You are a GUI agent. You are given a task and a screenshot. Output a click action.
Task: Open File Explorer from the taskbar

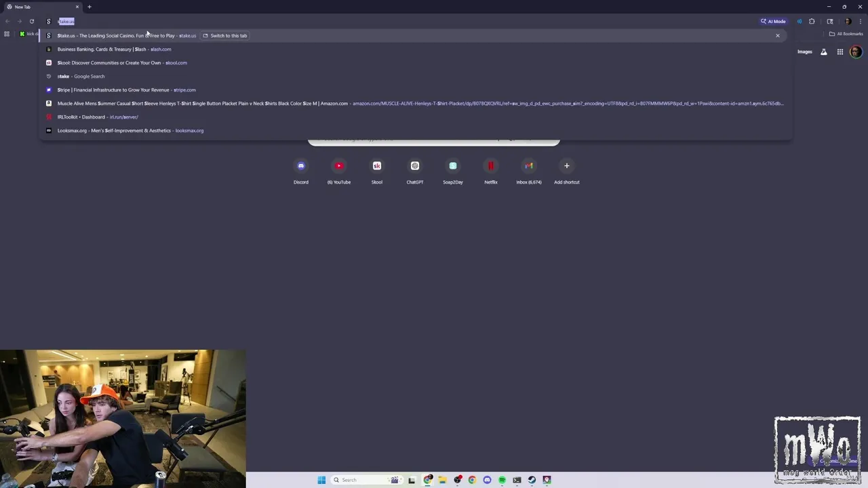point(442,480)
